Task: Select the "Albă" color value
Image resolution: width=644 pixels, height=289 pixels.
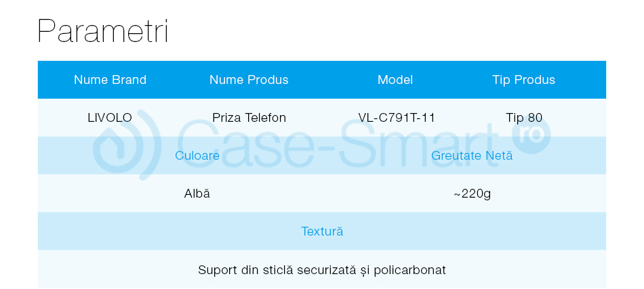Action: click(197, 194)
